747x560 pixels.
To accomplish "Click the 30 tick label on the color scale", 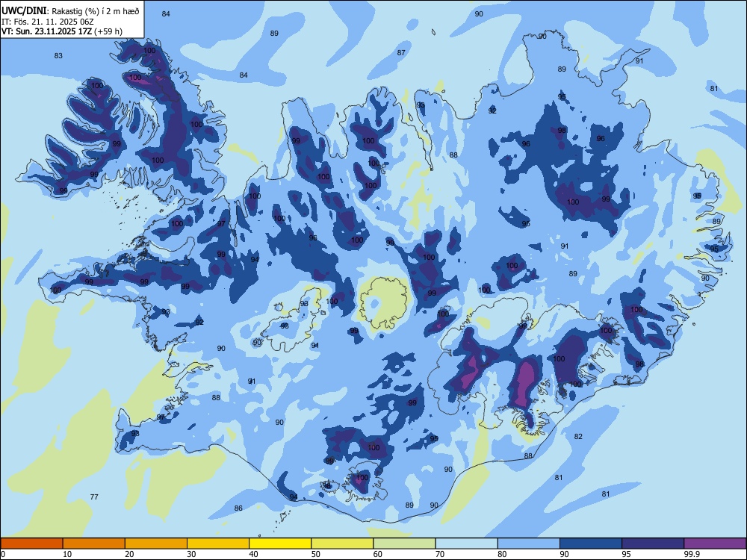I will tap(191, 554).
